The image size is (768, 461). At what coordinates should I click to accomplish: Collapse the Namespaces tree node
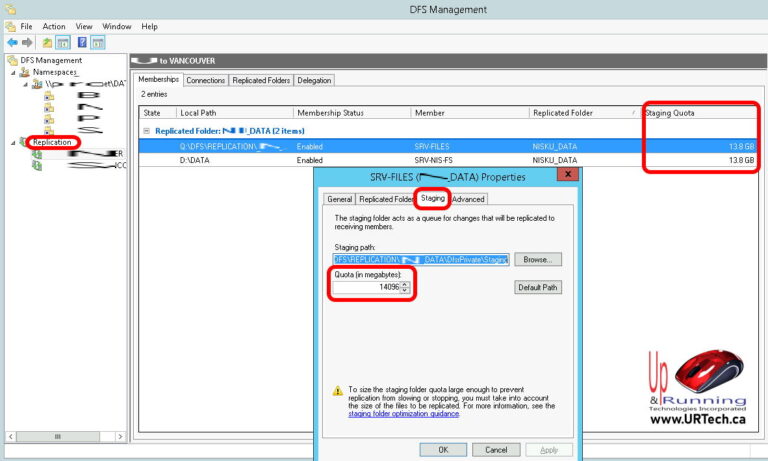pos(13,72)
